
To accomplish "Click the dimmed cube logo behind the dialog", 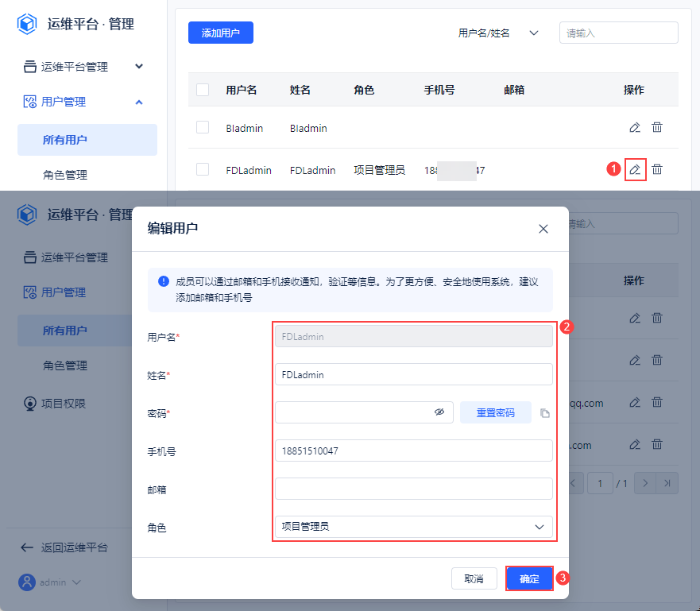I will [27, 215].
